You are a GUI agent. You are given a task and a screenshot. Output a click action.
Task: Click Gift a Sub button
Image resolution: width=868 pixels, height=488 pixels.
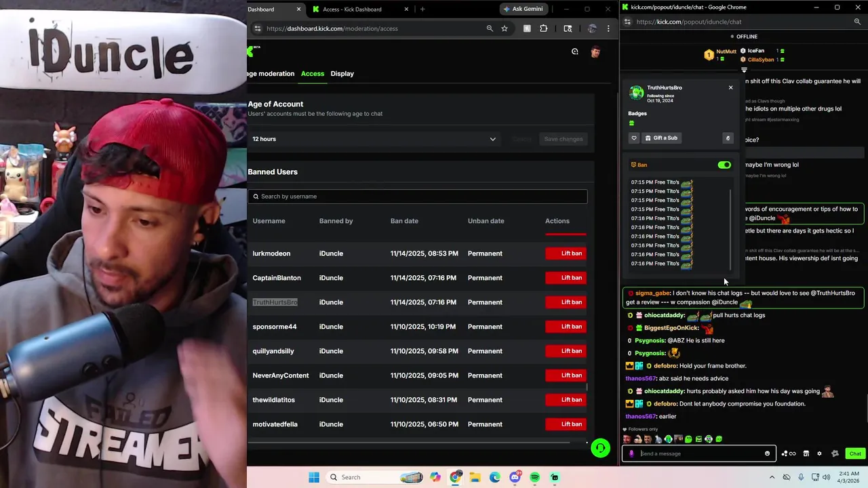(661, 138)
